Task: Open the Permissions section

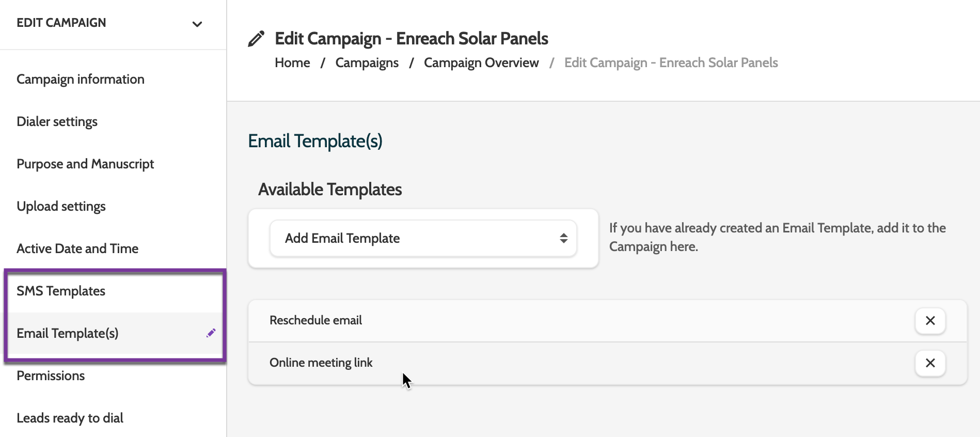Action: tap(51, 376)
